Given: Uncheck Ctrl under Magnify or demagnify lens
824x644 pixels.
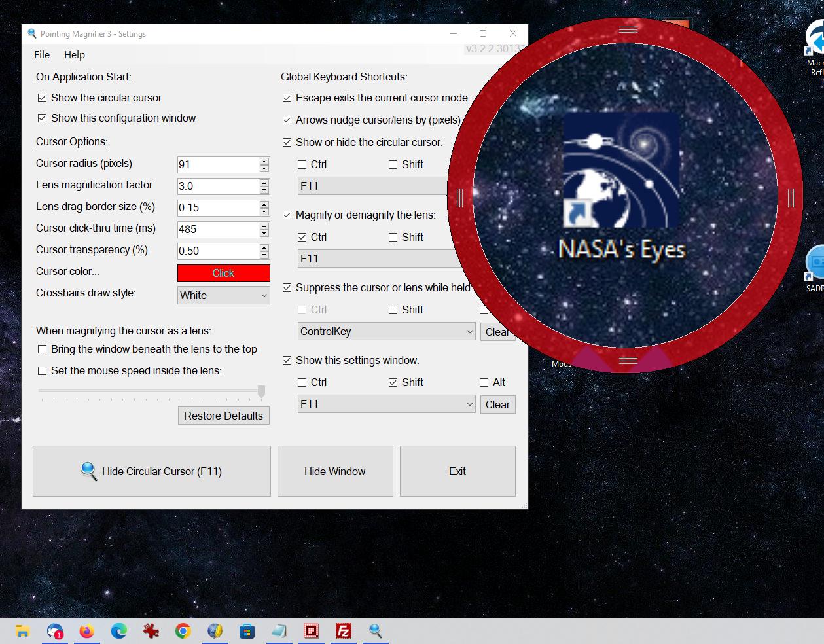Looking at the screenshot, I should 302,237.
